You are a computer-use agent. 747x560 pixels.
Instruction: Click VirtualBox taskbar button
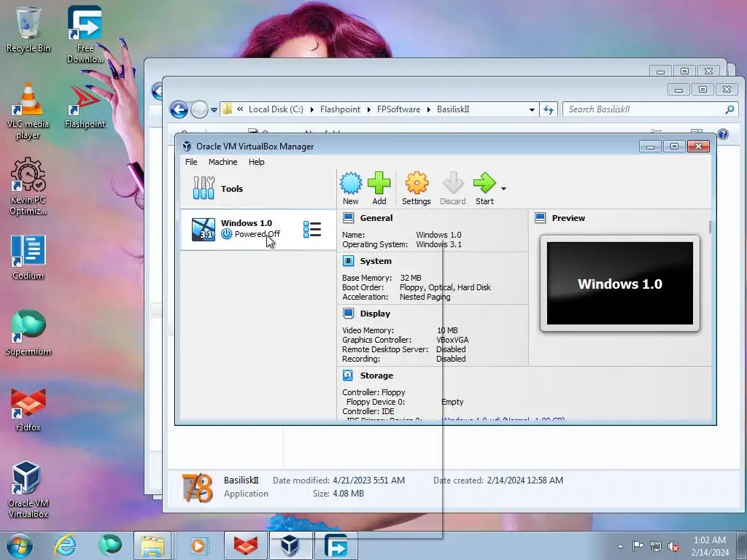click(290, 545)
